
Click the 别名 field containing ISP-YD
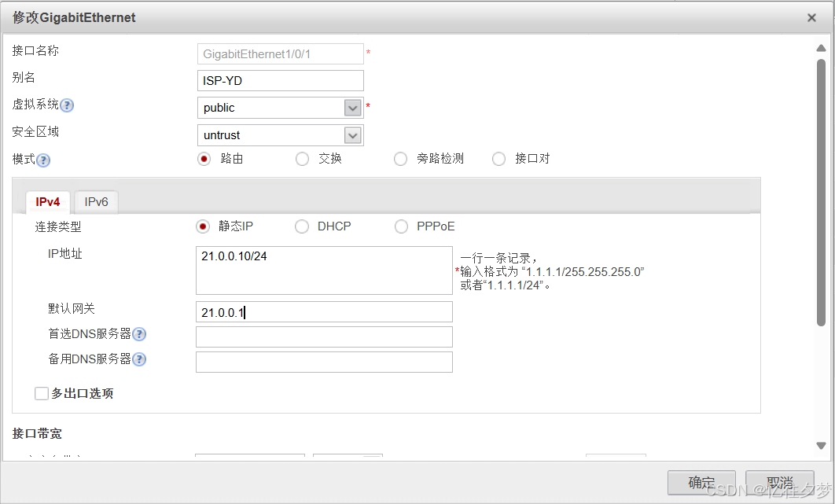tap(280, 81)
